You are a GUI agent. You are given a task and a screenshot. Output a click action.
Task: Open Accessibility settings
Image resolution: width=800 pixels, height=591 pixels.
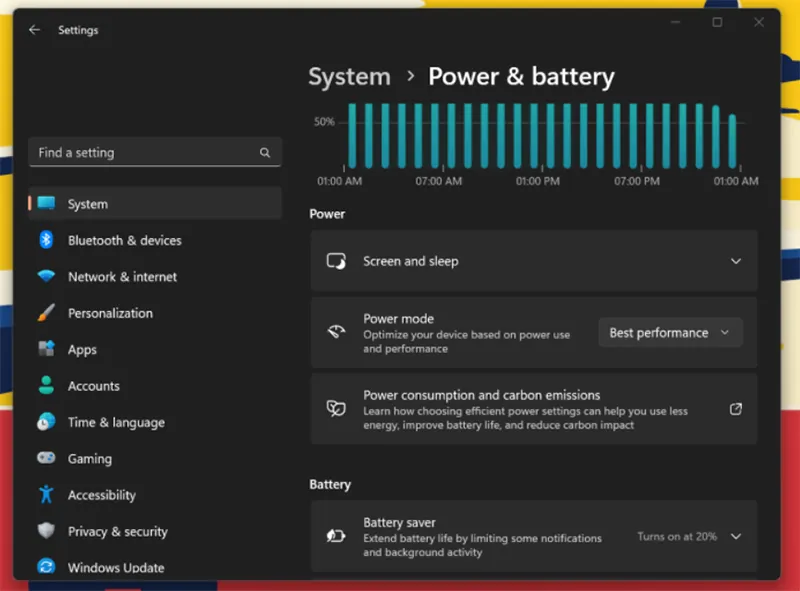pyautogui.click(x=155, y=495)
